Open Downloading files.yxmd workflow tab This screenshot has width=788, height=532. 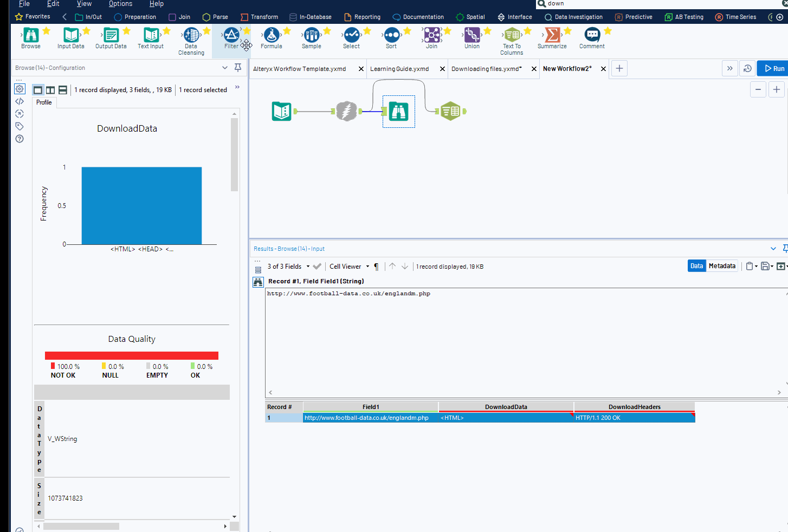click(x=487, y=69)
